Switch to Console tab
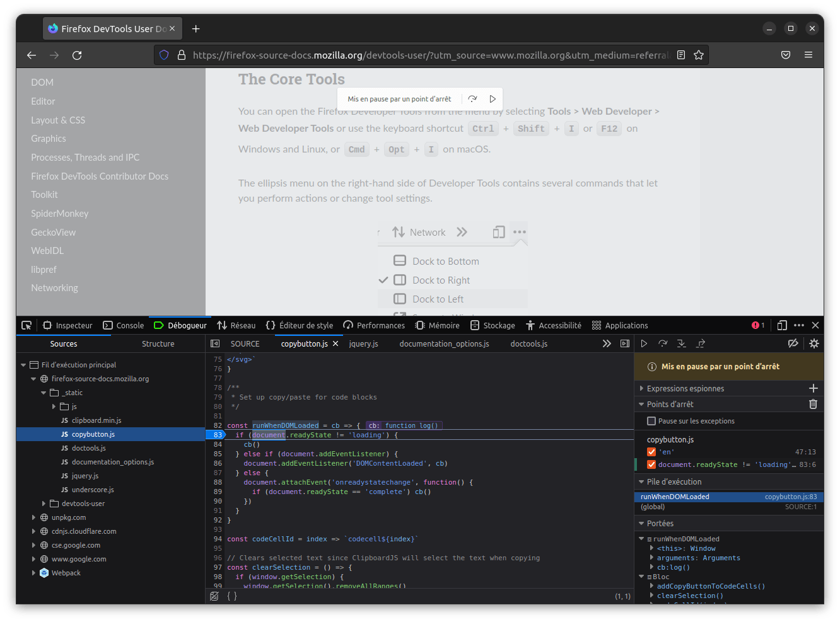The image size is (840, 622). (124, 325)
